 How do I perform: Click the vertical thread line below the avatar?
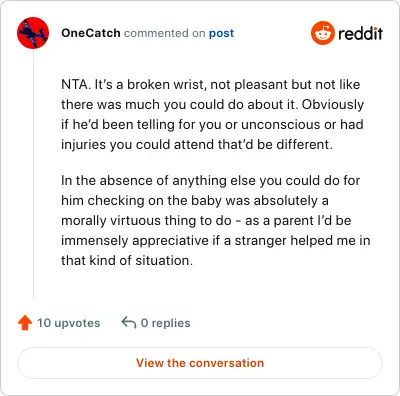coord(33,174)
